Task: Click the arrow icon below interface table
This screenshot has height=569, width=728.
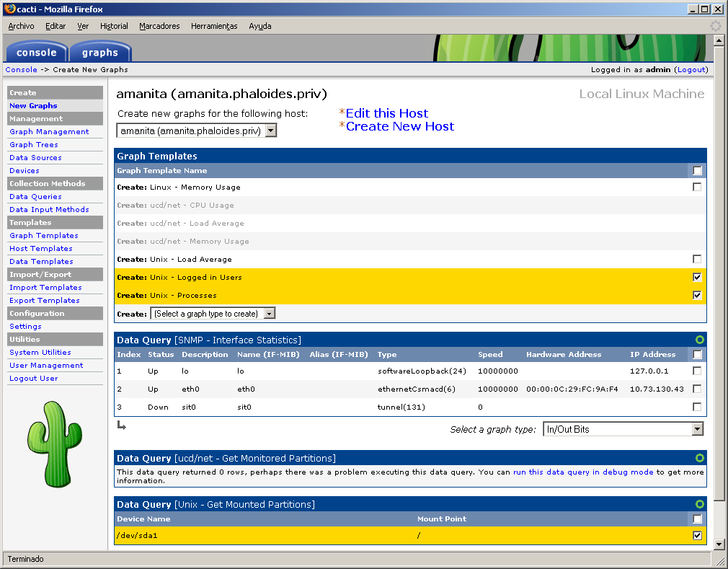Action: tap(122, 425)
